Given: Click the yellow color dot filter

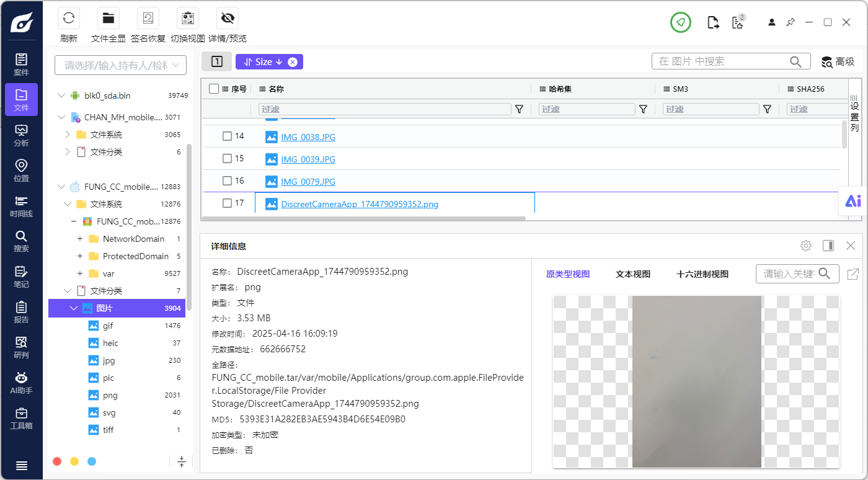Looking at the screenshot, I should click(74, 461).
